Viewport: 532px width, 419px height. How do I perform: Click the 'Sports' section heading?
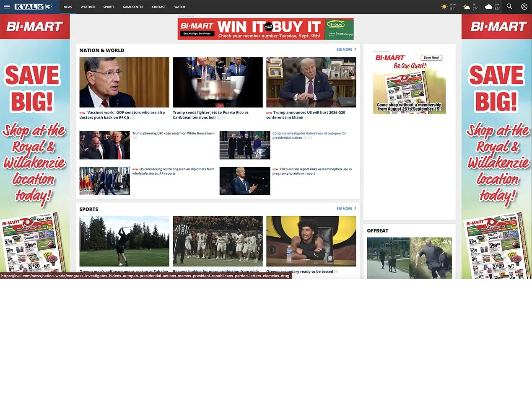[x=89, y=209]
